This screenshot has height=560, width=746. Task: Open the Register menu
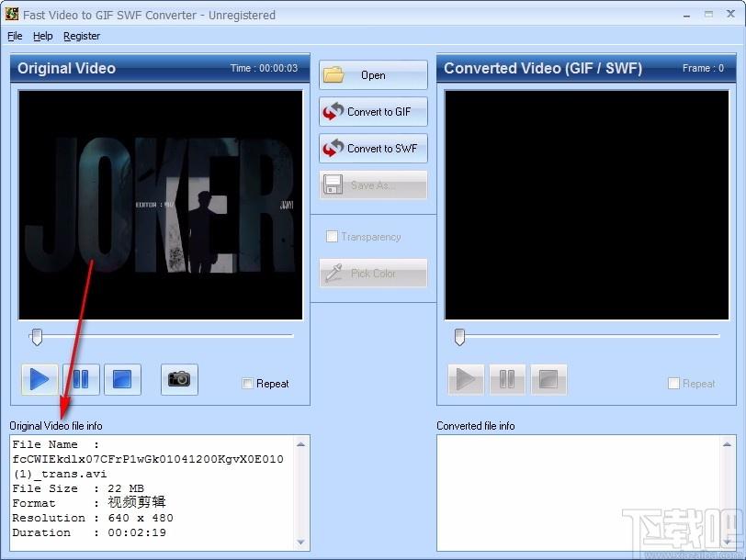click(x=82, y=36)
